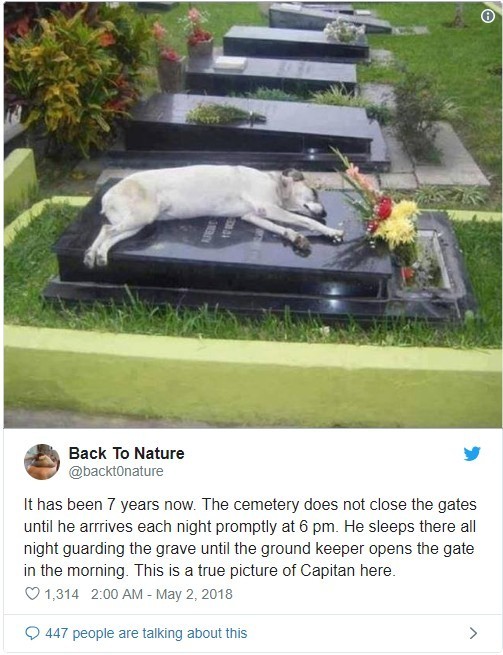
Task: Click the green bouquet on the second gravestone
Action: pos(226,114)
